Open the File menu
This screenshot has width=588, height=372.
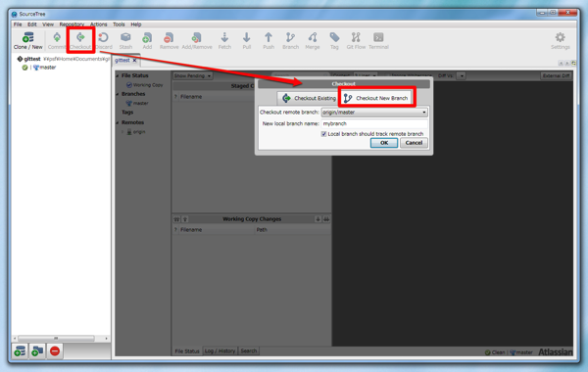tap(18, 24)
